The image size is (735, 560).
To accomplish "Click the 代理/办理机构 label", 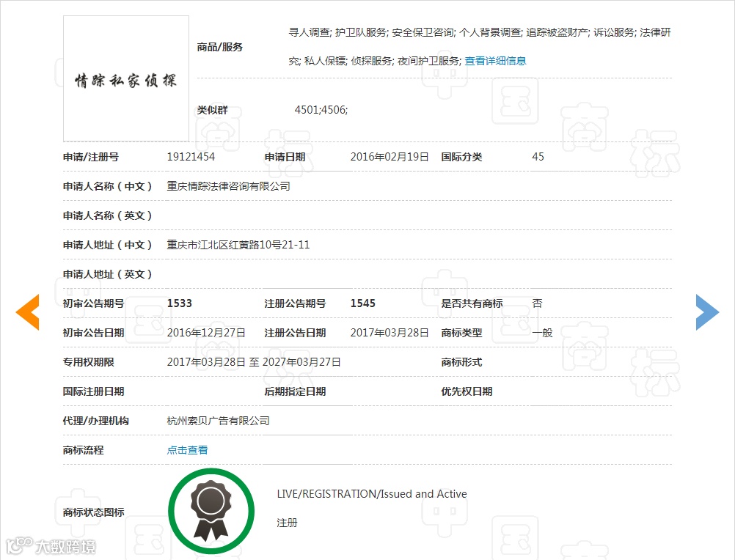I will [x=95, y=421].
